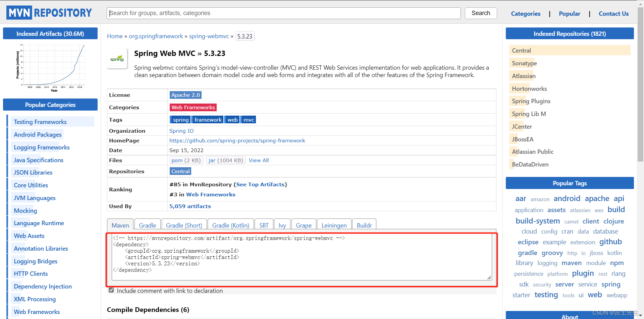The width and height of the screenshot is (644, 319).
Task: Open Hortonworks repository link
Action: point(529,89)
